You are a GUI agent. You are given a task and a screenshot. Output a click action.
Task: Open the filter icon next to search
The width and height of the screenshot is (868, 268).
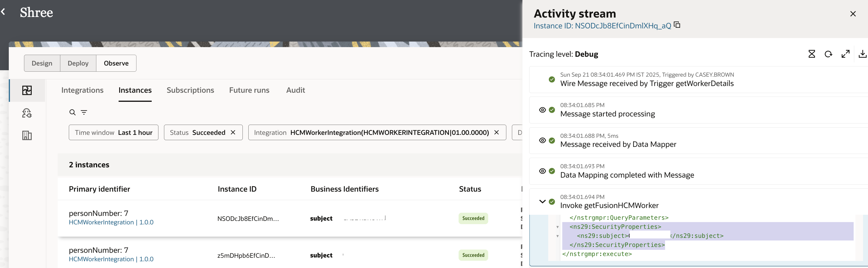tap(84, 112)
